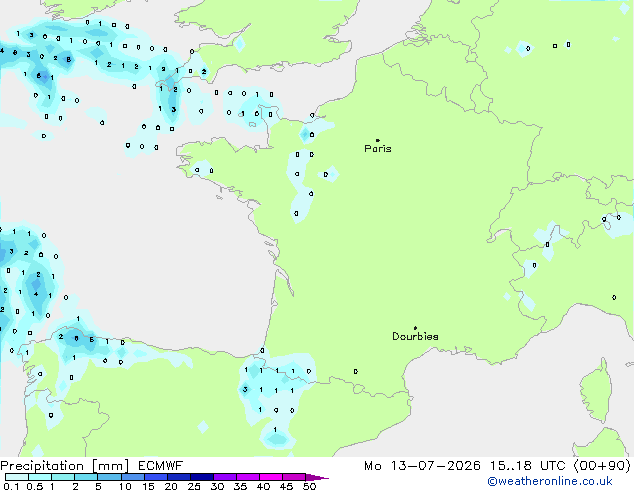Select legend swatch between 0.1 and 0.5
Image resolution: width=634 pixels, height=490 pixels.
(17, 477)
